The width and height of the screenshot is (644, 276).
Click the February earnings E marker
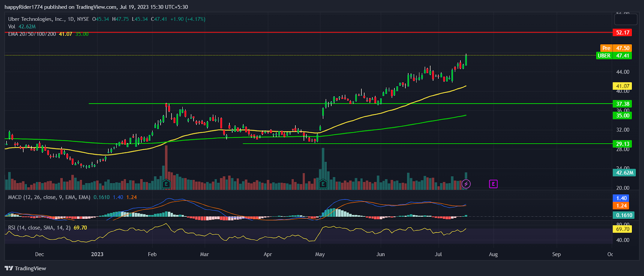[x=166, y=184]
